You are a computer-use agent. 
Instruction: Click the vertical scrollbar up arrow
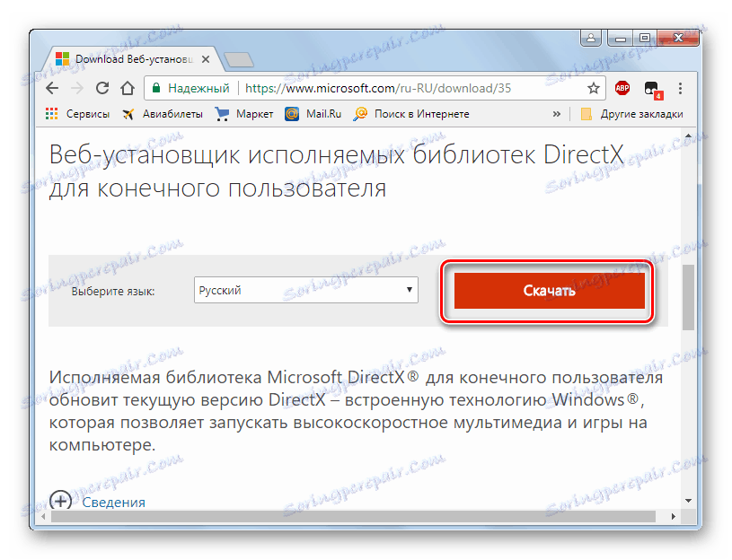(x=688, y=136)
